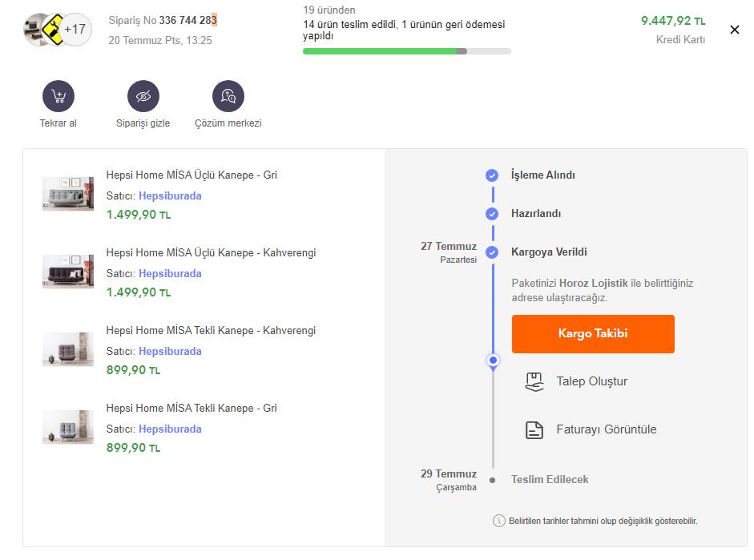Click the Faturayı Görüntüle document icon
The width and height of the screenshot is (754, 560).
point(534,429)
